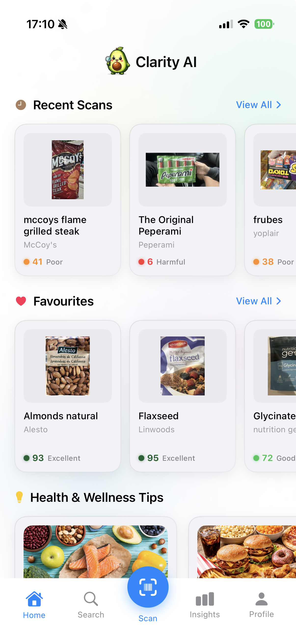Open the salmon healthy foods tip card
The image size is (296, 644).
pyautogui.click(x=96, y=550)
